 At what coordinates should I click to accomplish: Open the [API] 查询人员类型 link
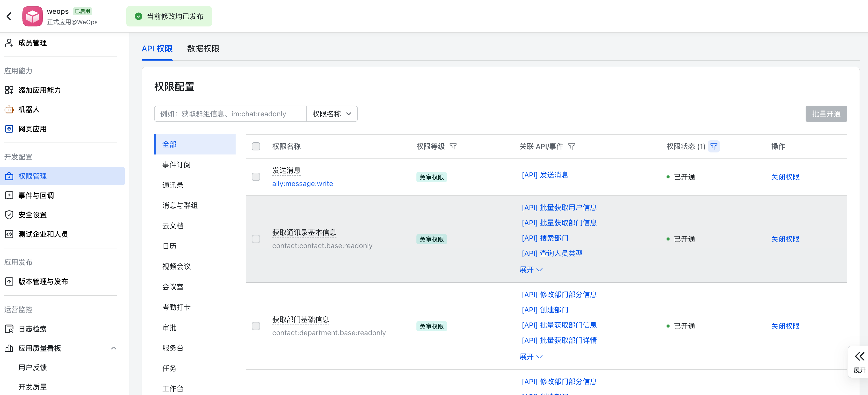tap(552, 253)
